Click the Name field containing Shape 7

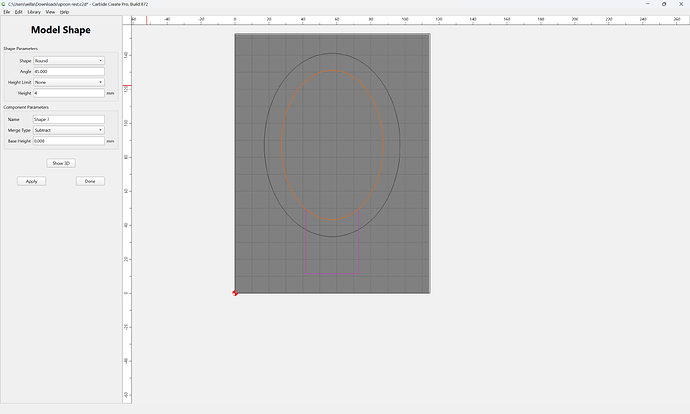click(69, 119)
